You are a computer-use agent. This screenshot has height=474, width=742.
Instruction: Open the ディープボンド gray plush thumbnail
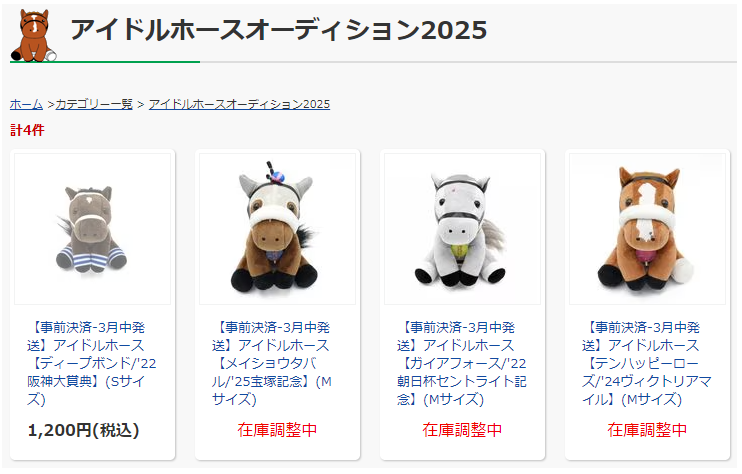[92, 228]
